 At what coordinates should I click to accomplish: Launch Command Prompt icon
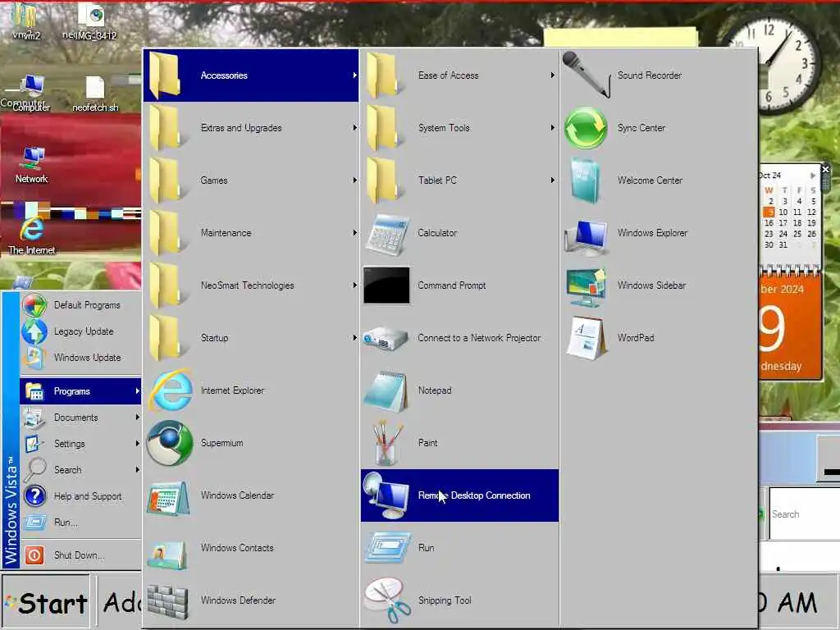(x=386, y=285)
